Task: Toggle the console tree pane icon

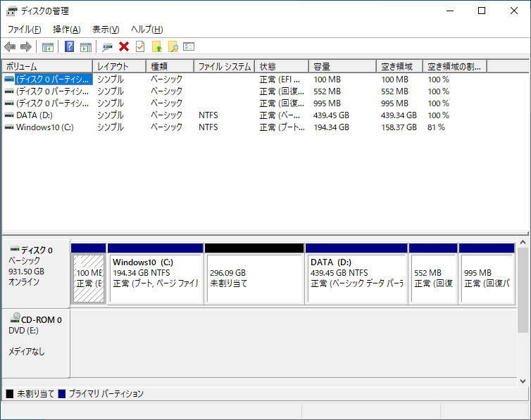Action: (x=48, y=47)
